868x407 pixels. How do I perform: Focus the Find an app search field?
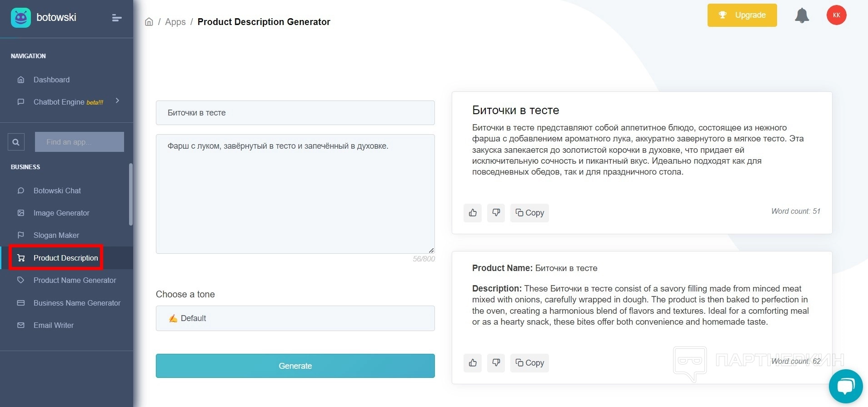click(x=80, y=142)
